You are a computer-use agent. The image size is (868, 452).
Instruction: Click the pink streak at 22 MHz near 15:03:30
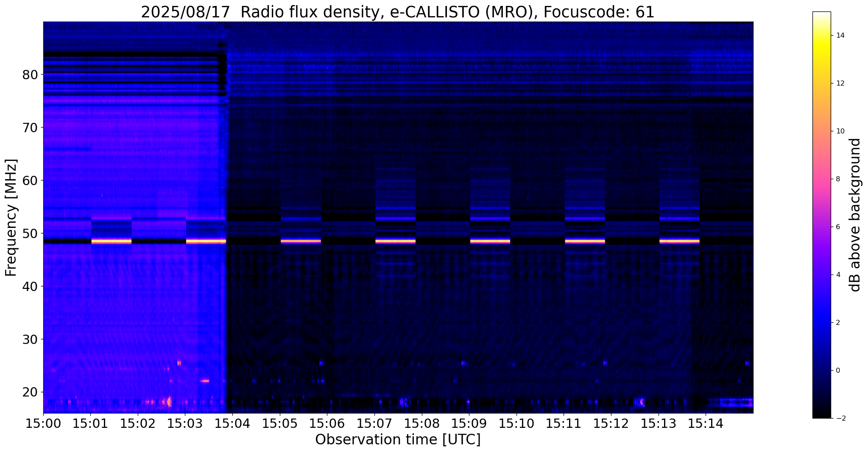[205, 381]
